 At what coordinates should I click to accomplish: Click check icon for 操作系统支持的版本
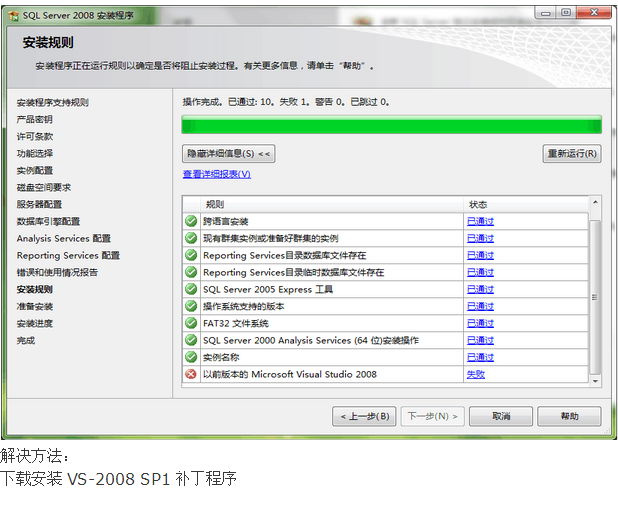tap(191, 306)
